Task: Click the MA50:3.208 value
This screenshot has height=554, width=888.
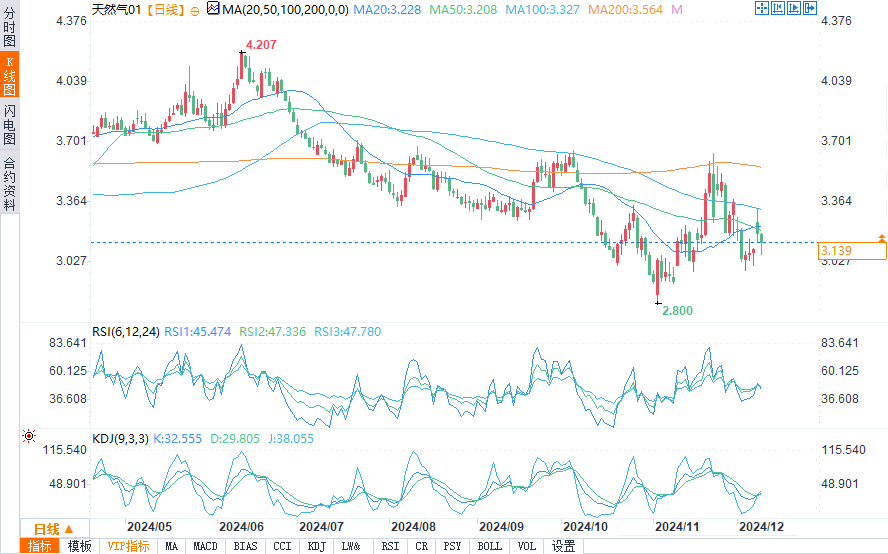Action: click(x=463, y=10)
